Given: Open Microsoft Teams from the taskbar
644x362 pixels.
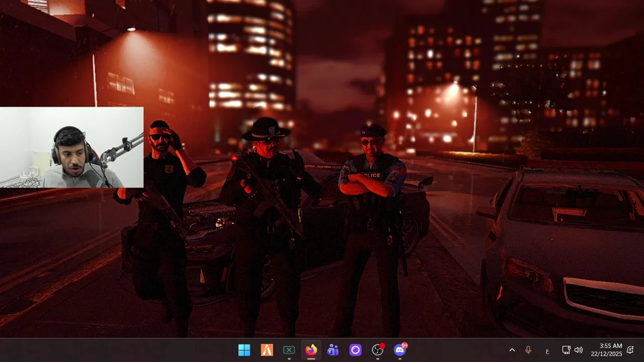Looking at the screenshot, I should click(x=333, y=350).
